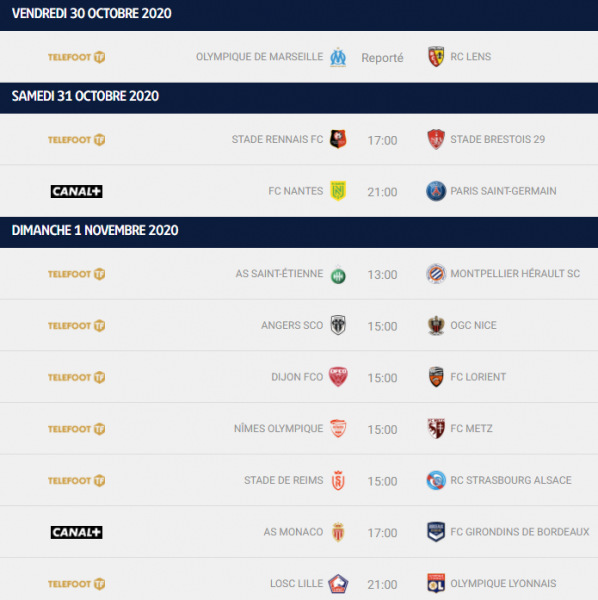Click the RC Strasbourg Alsace team name
598x600 pixels.
(511, 480)
